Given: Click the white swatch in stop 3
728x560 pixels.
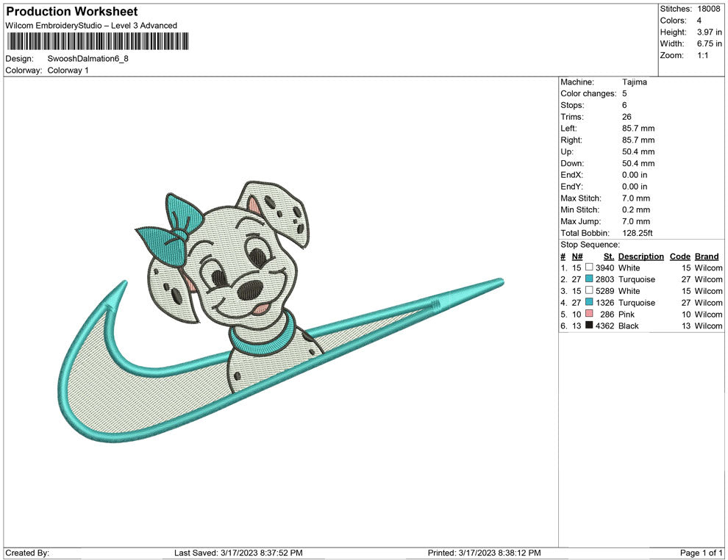Looking at the screenshot, I should tap(589, 290).
